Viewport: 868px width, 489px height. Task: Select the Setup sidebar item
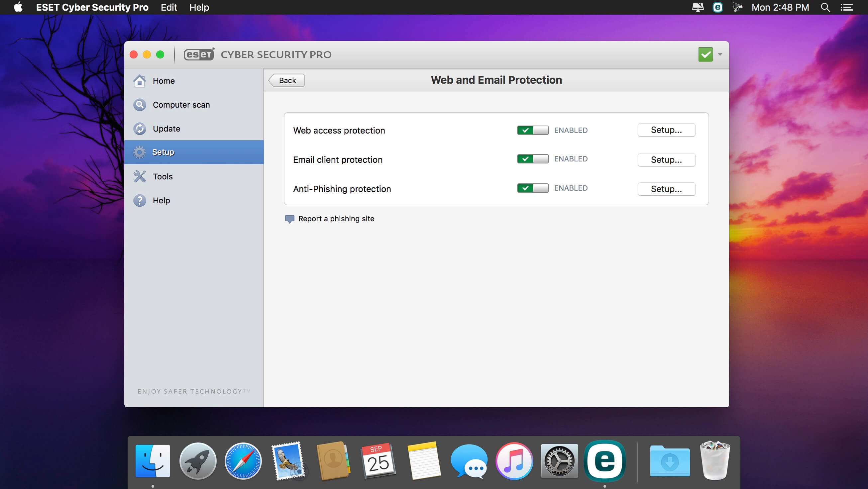(194, 152)
